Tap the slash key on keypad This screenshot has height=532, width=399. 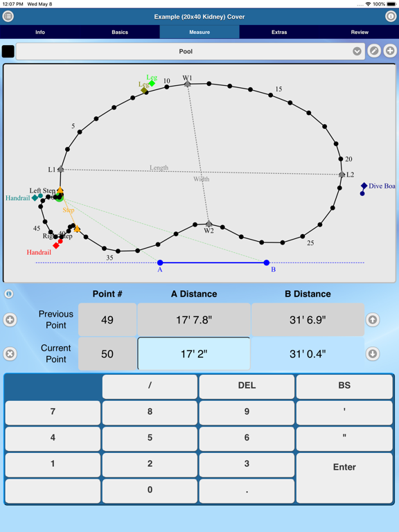pos(150,386)
